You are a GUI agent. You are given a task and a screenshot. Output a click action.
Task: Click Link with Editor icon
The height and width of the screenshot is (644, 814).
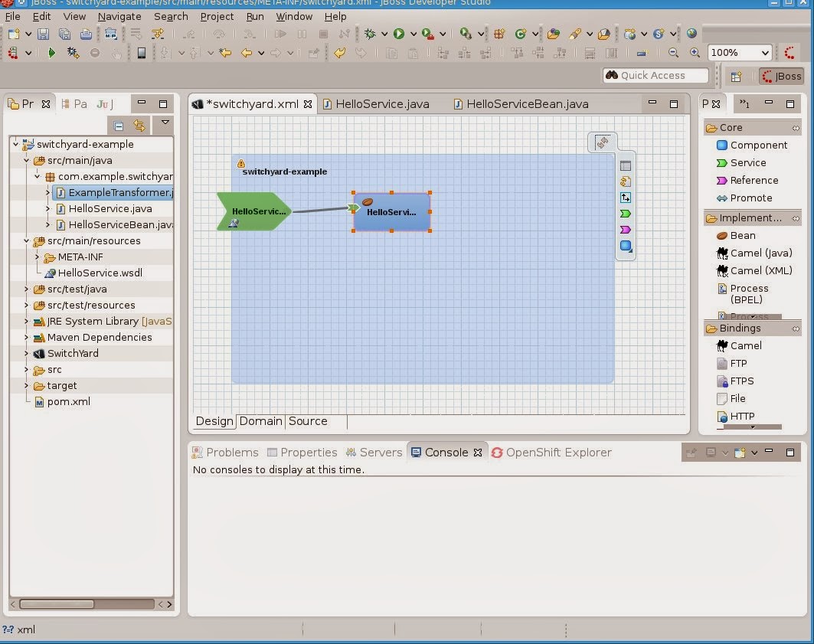click(x=139, y=125)
